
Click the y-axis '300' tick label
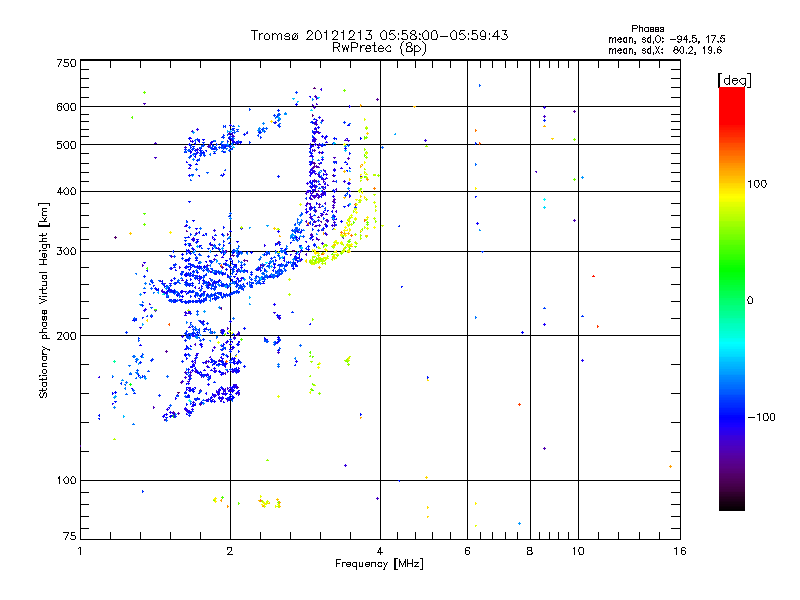[66, 252]
